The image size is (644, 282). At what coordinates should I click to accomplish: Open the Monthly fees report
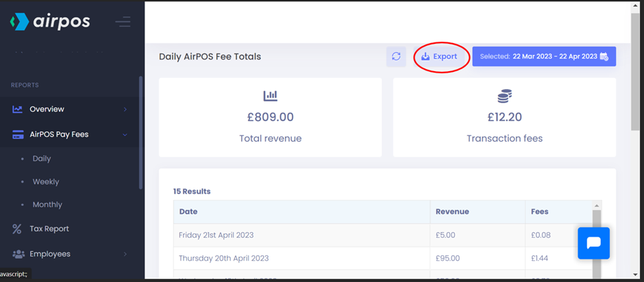tap(47, 205)
